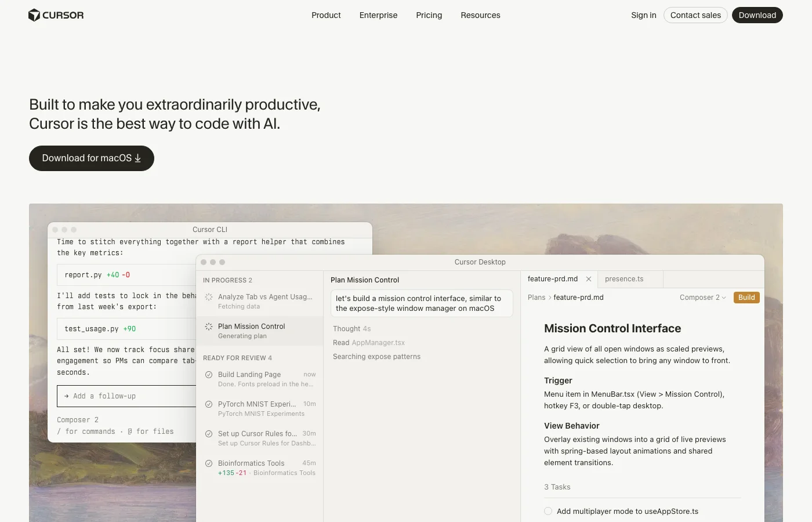Open Set up Cursor Rules task
This screenshot has width=812, height=522.
[260, 438]
